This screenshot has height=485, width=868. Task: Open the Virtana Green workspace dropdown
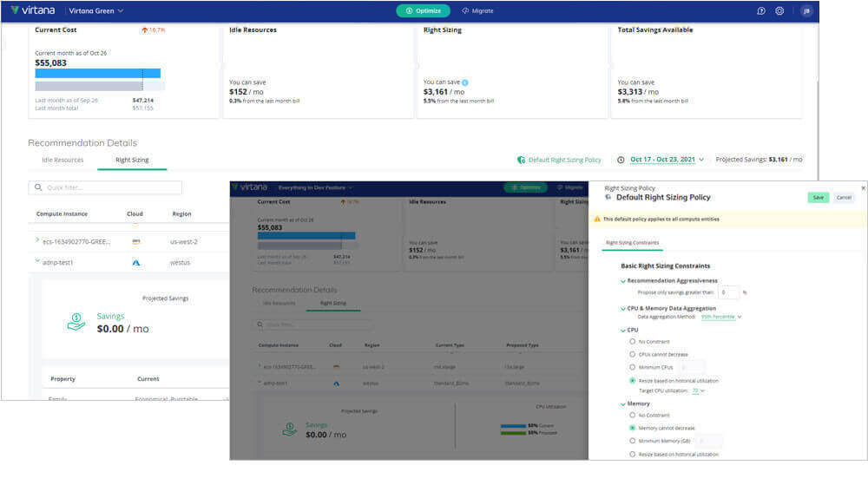tap(96, 10)
